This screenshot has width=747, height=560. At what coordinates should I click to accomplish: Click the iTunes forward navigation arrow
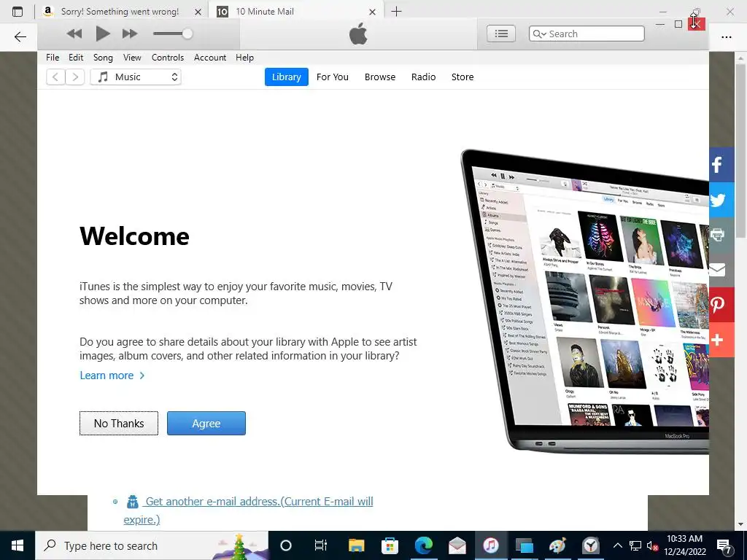(x=75, y=77)
